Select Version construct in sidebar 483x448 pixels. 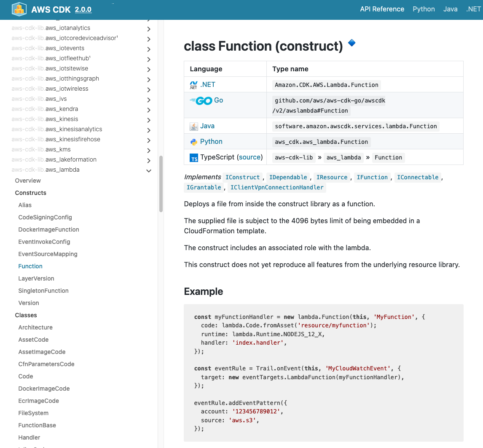pos(29,303)
